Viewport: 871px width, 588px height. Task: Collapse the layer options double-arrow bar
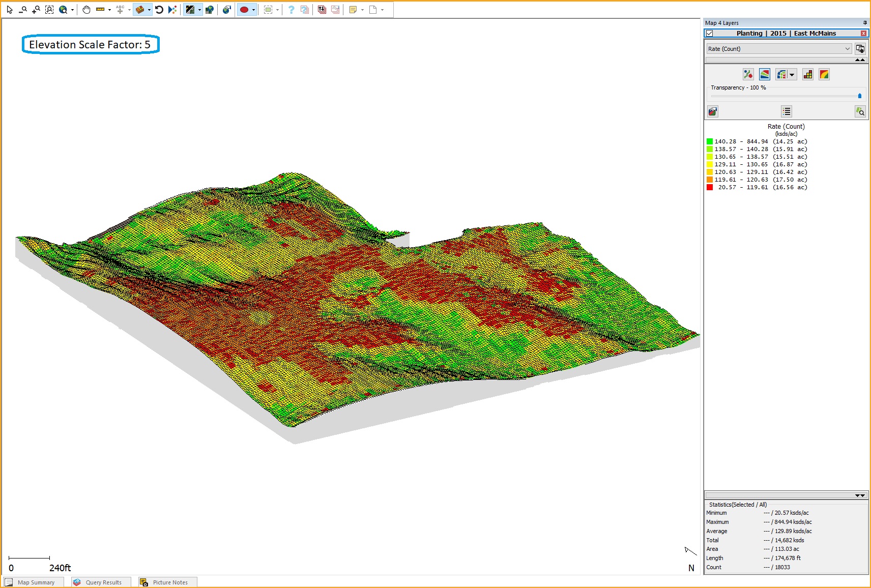[786, 60]
